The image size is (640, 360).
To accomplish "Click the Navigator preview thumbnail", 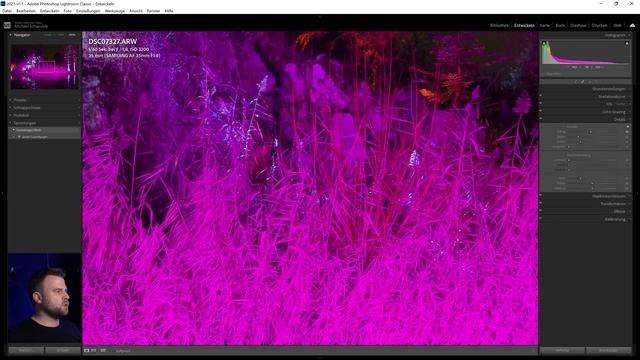I will pos(44,67).
